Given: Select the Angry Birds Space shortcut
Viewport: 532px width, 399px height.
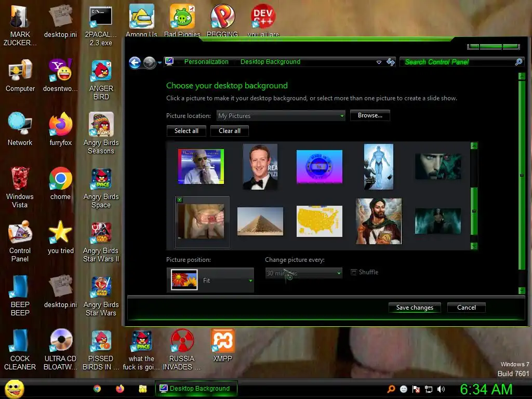Looking at the screenshot, I should (x=101, y=187).
